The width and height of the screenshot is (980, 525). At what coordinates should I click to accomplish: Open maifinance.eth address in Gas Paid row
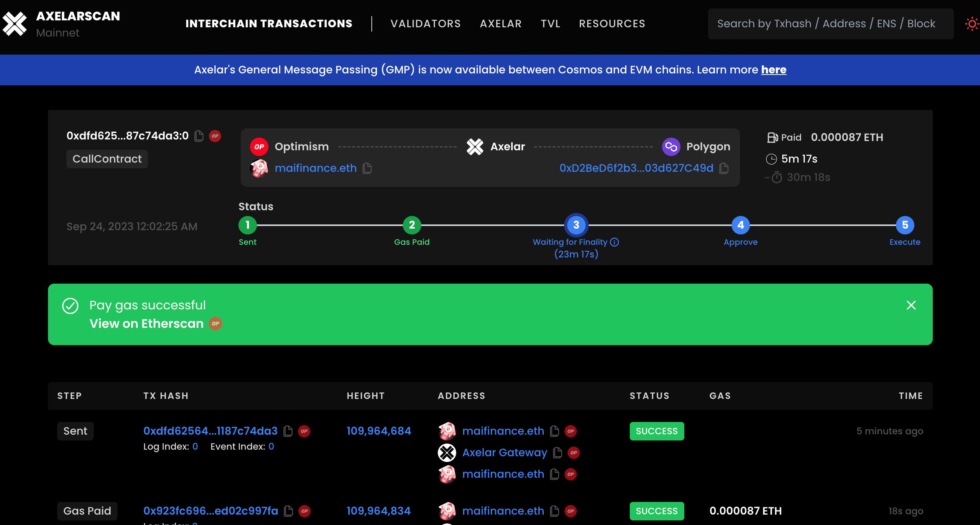[503, 511]
